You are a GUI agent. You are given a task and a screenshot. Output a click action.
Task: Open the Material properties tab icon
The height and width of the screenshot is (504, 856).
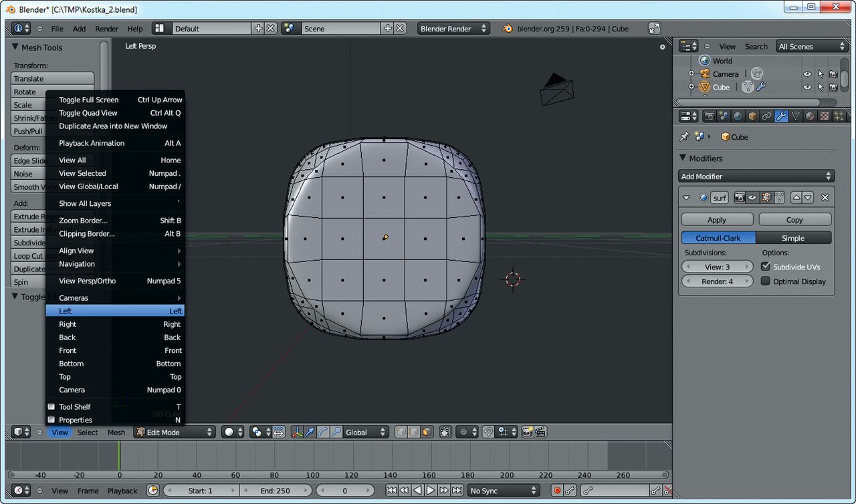[x=810, y=116]
